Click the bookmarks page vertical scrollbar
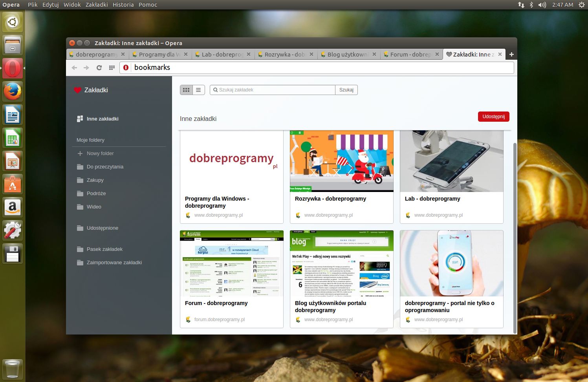588x382 pixels. pos(515,238)
